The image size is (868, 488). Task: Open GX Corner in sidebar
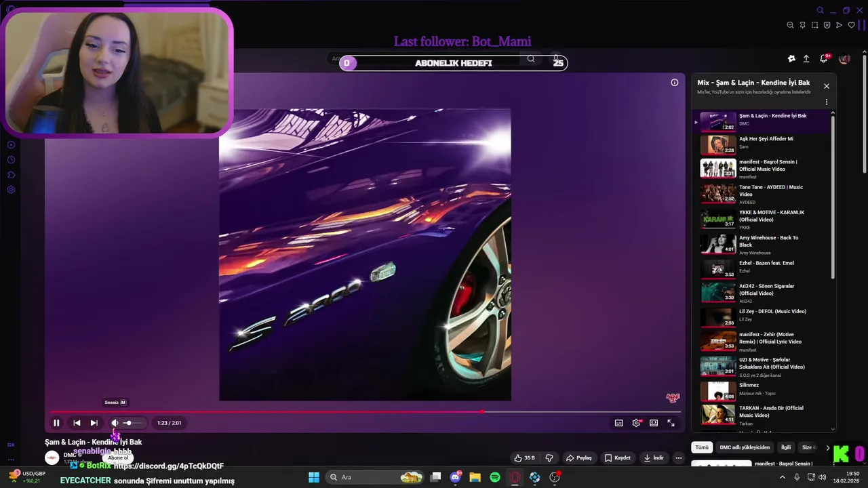click(x=11, y=445)
